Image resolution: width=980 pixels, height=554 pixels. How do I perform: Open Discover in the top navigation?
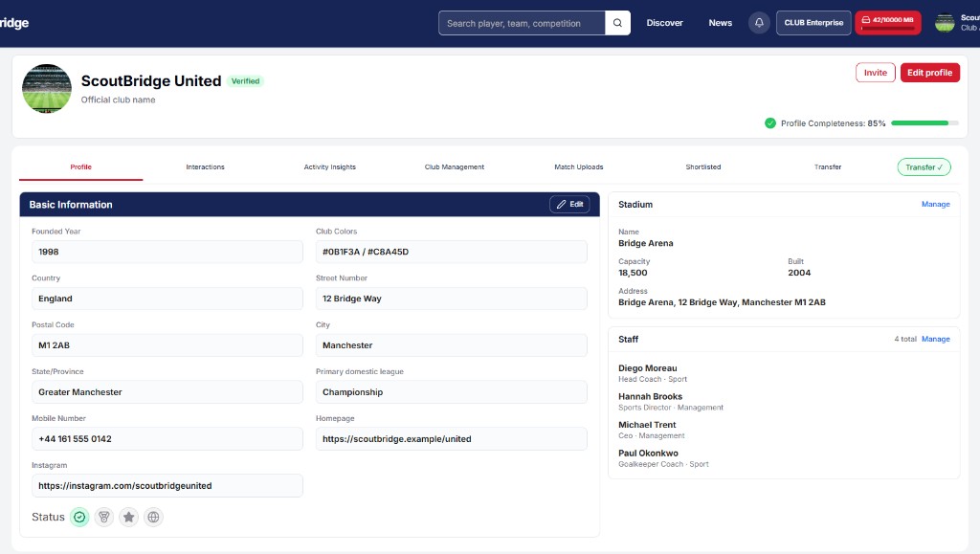tap(664, 23)
